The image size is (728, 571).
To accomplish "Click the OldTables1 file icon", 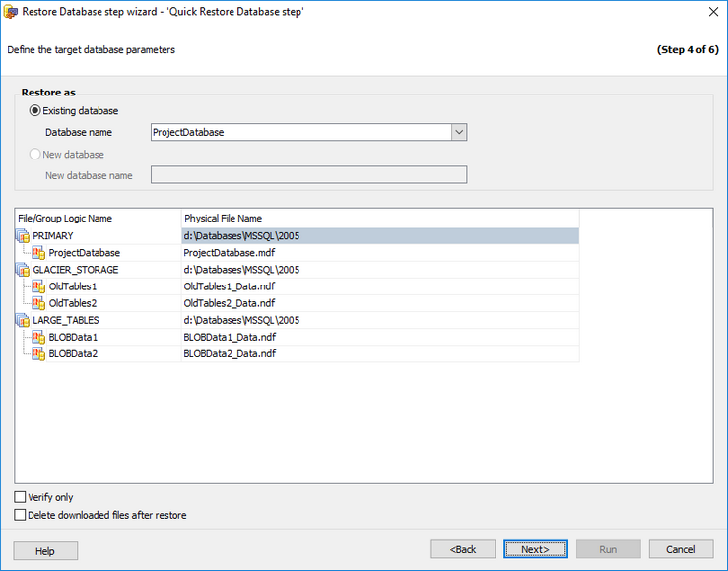I will coord(38,286).
